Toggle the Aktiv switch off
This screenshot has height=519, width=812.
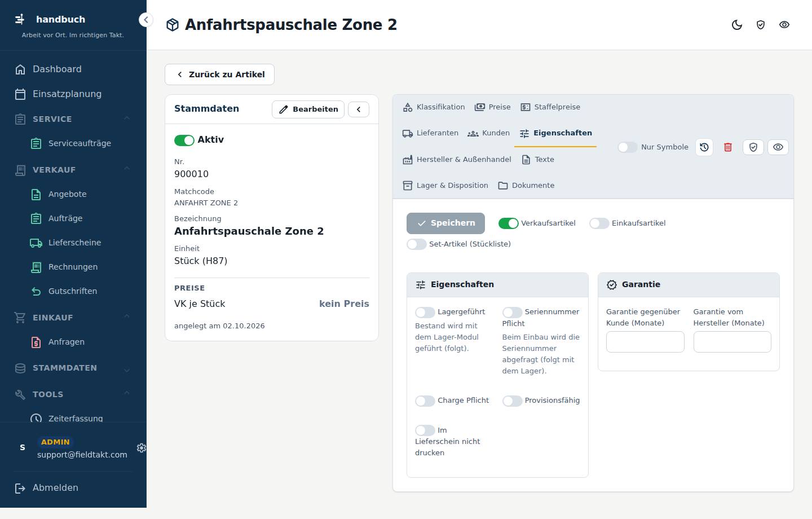pos(184,140)
